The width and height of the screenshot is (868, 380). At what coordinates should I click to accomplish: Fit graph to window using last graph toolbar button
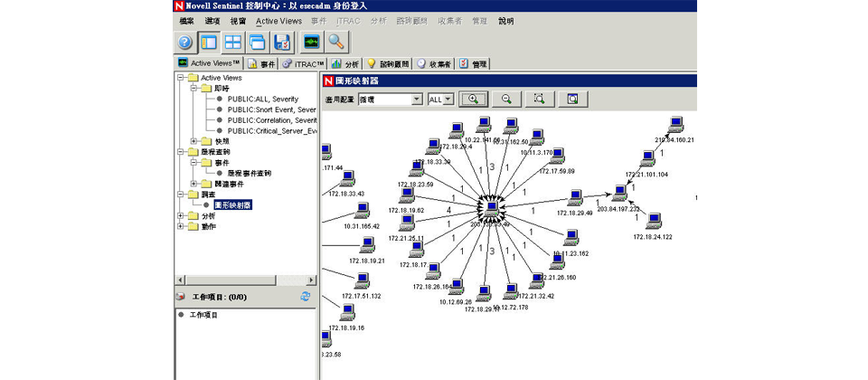573,100
